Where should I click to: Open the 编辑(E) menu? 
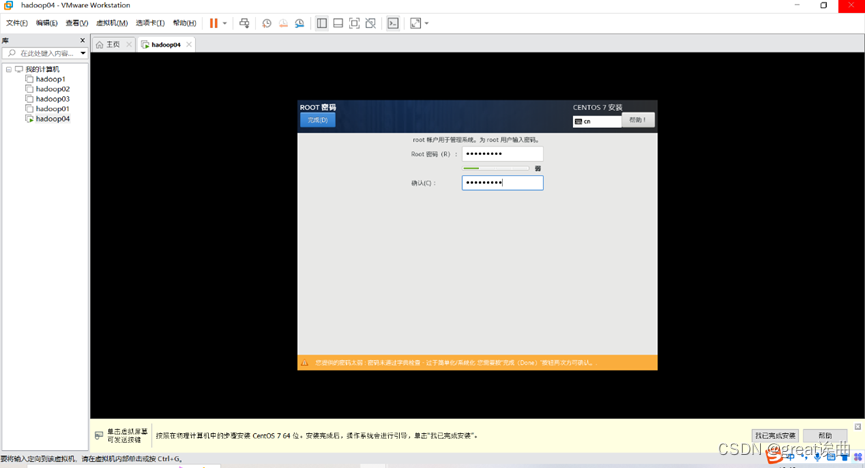(46, 23)
